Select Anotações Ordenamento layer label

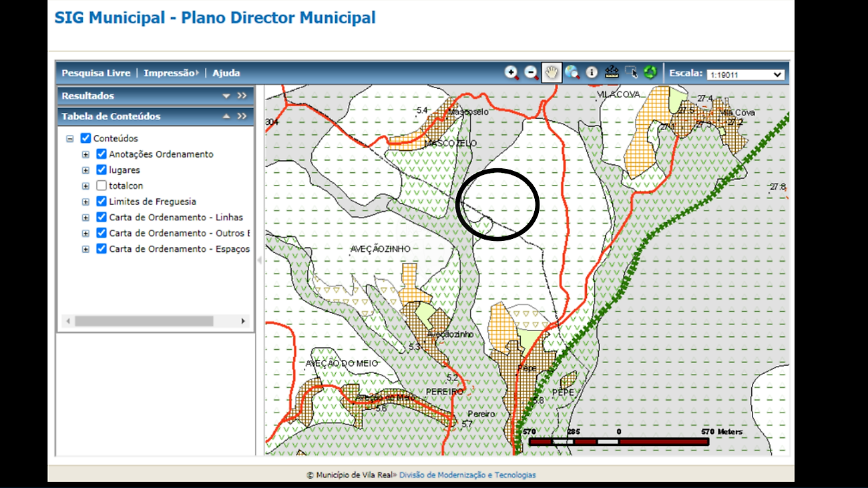[x=161, y=154]
